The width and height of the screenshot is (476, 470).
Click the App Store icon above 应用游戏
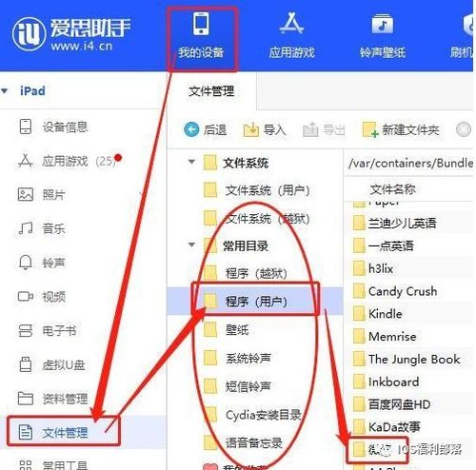click(x=291, y=23)
